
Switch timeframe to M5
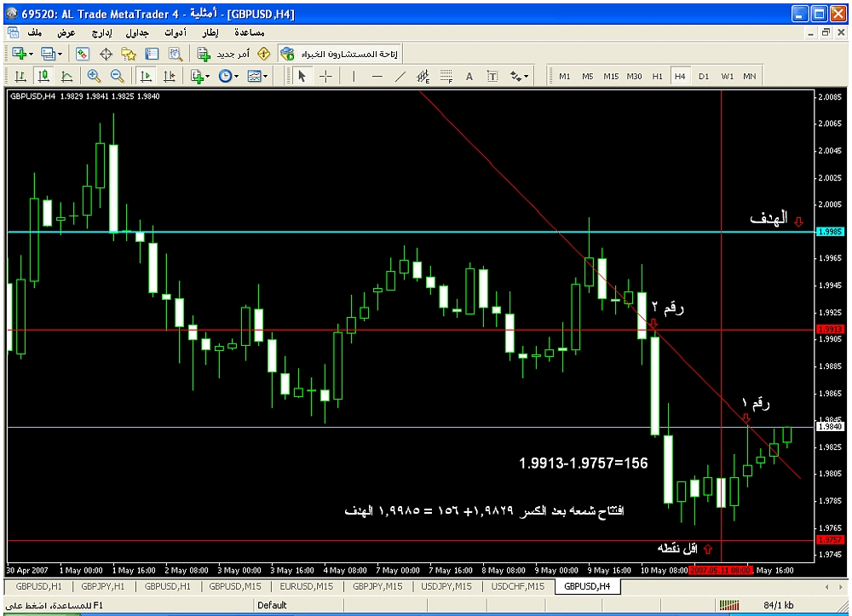(587, 76)
